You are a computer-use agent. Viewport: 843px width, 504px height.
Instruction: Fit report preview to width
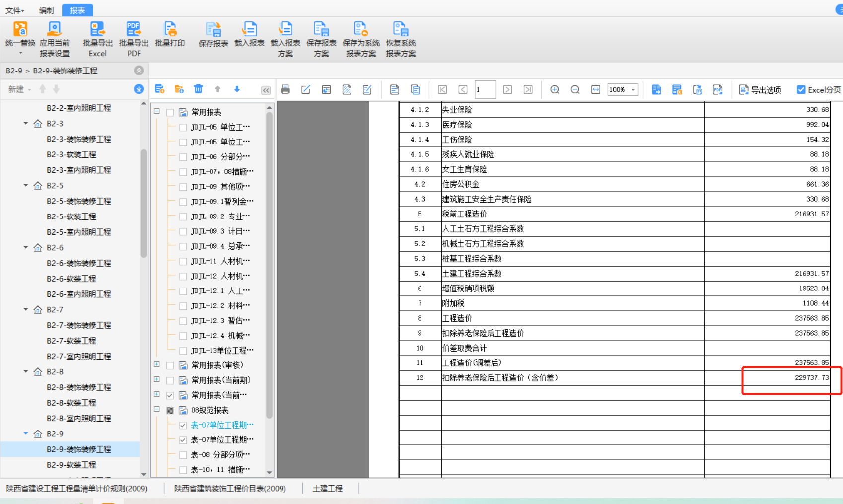point(596,90)
